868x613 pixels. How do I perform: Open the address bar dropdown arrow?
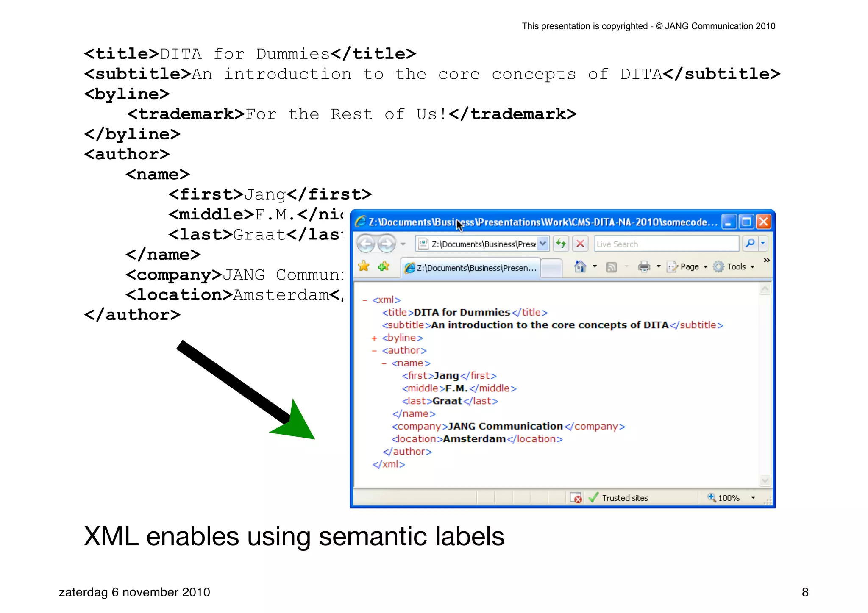[543, 244]
